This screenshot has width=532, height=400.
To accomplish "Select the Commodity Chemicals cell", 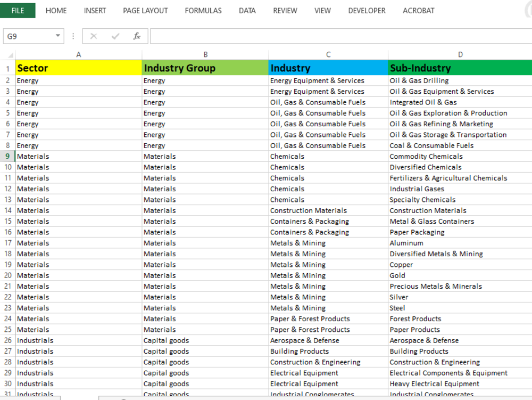I will coord(460,156).
